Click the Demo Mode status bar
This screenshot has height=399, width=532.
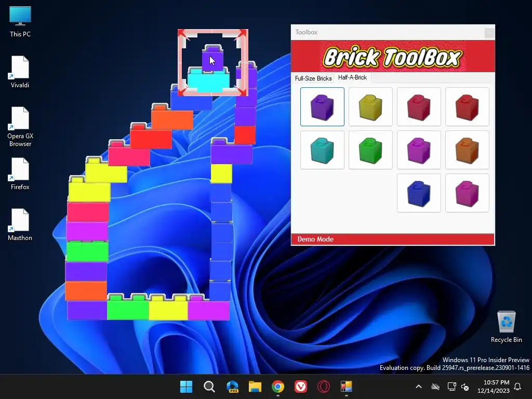click(x=393, y=239)
